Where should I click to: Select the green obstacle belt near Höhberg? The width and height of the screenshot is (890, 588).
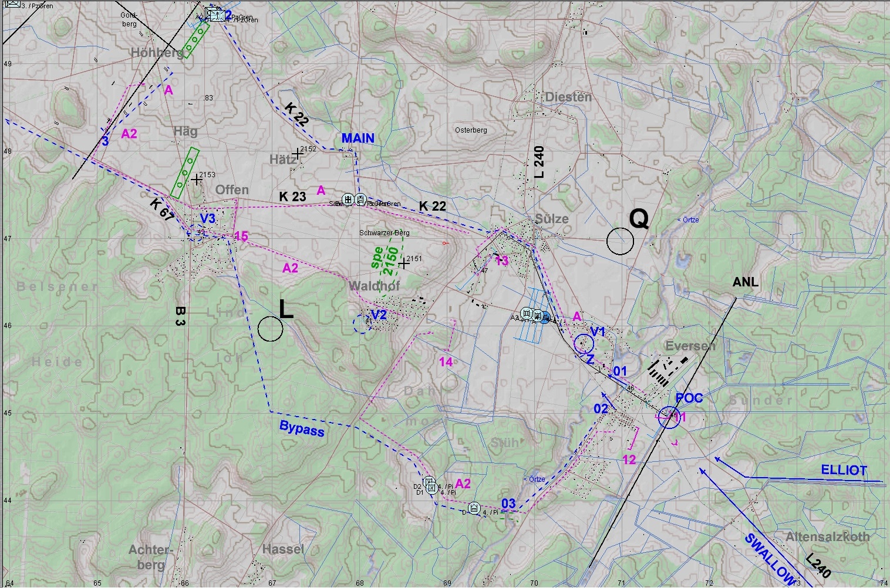tap(195, 40)
